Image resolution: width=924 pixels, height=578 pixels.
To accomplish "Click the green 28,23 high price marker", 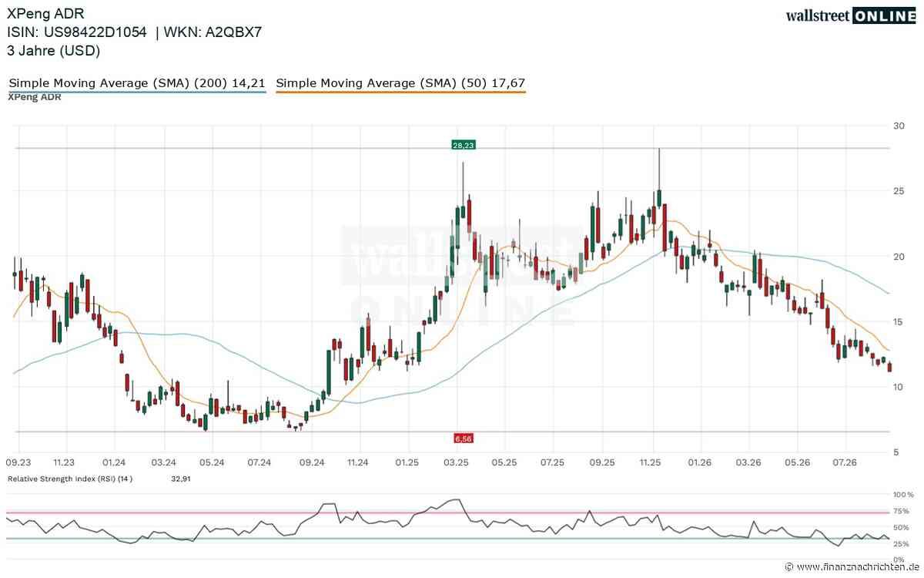I will click(462, 143).
